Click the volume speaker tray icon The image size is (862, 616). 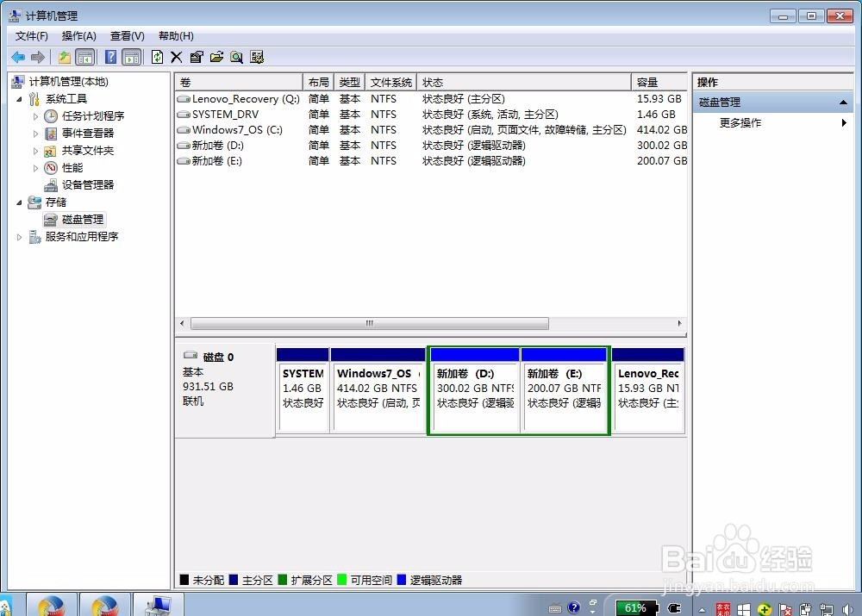point(846,609)
